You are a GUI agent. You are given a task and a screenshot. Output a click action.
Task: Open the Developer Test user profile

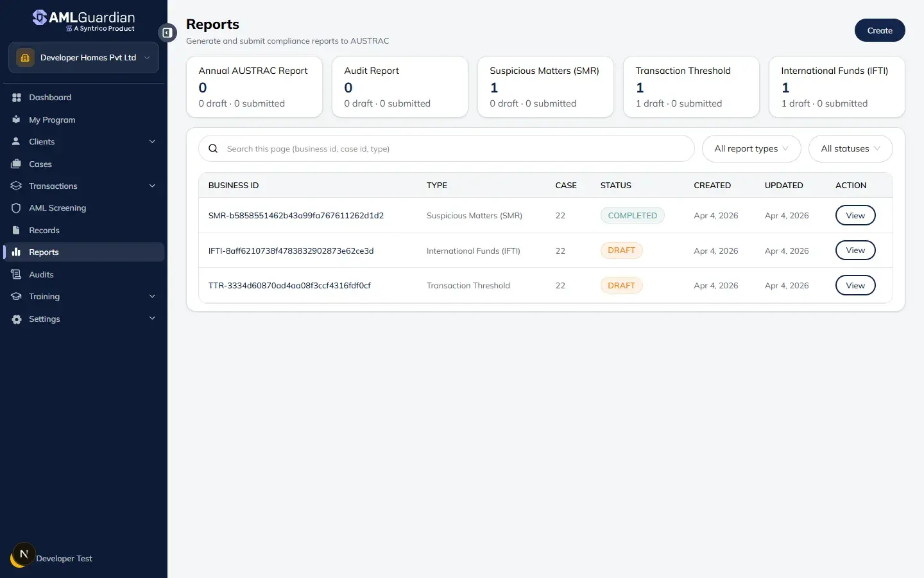[x=64, y=559]
